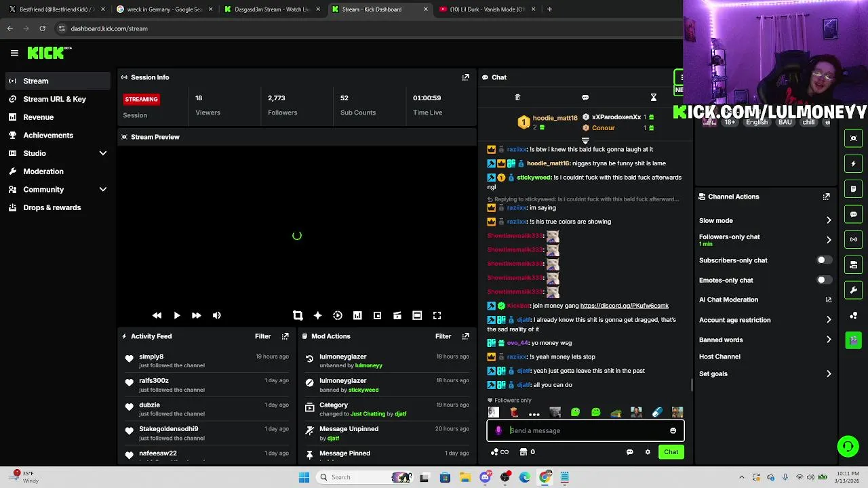Screen dimensions: 868x488
Task: Click the camera focus icon in right rail
Action: (x=853, y=138)
